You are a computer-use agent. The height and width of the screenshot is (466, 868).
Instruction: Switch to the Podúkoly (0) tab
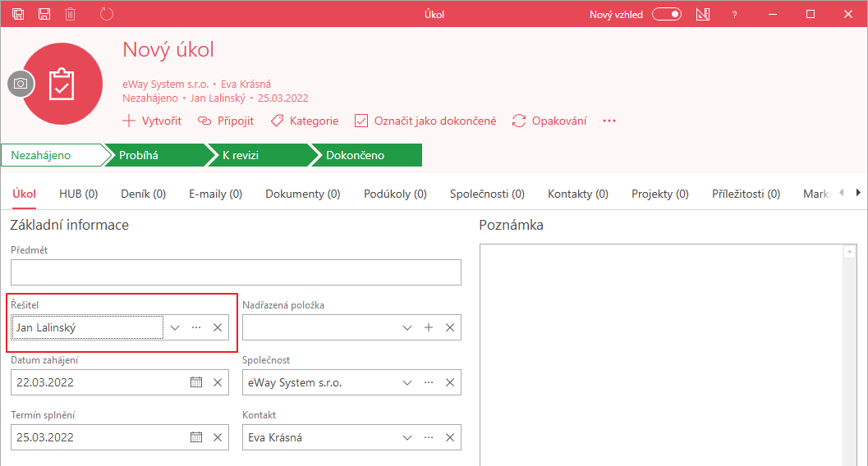[x=395, y=194]
